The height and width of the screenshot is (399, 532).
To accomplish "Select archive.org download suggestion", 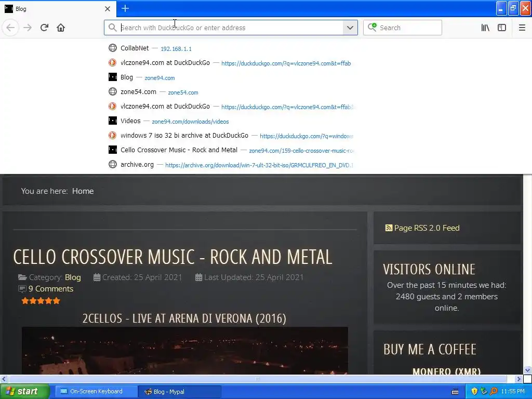I will point(231,165).
